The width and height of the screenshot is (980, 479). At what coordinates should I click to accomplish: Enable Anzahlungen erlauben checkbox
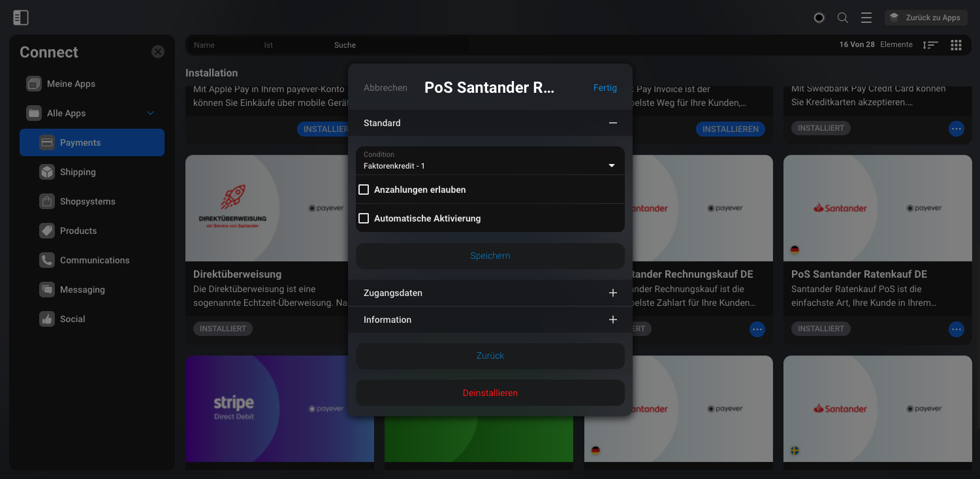pyautogui.click(x=364, y=190)
